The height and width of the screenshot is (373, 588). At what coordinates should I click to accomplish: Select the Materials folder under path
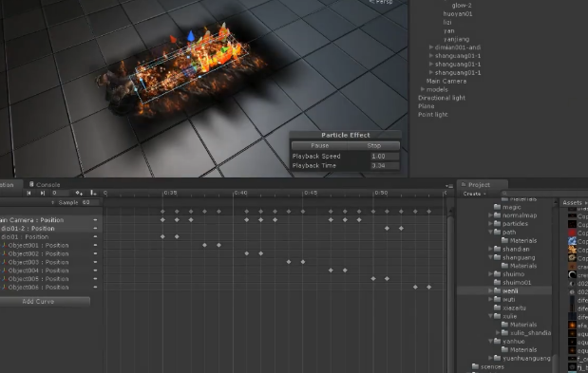(519, 241)
